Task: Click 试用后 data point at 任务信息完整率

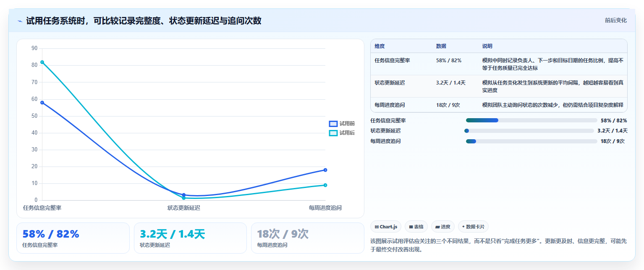Action: 42,62
